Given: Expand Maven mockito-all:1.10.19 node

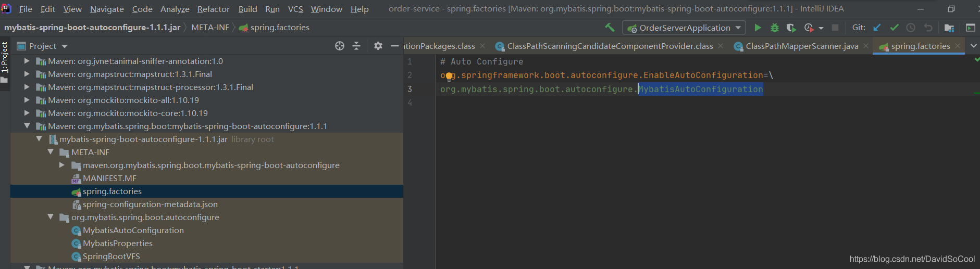Looking at the screenshot, I should [27, 100].
